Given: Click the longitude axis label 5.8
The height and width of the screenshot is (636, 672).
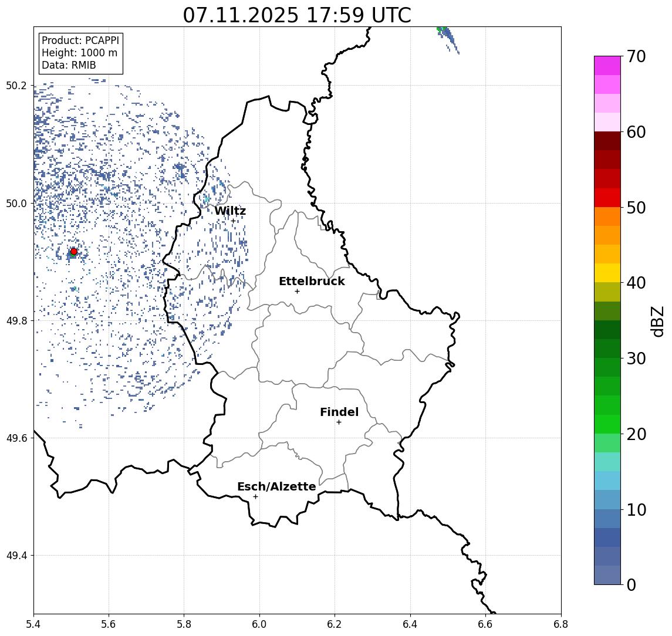Looking at the screenshot, I should (x=184, y=624).
